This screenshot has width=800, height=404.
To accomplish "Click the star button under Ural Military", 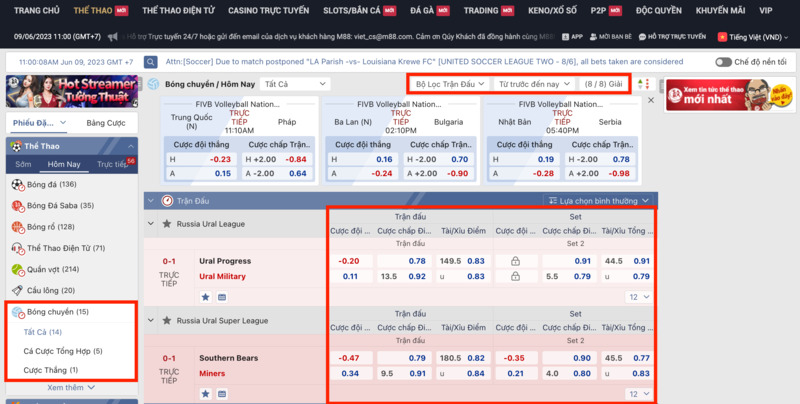I will [206, 297].
